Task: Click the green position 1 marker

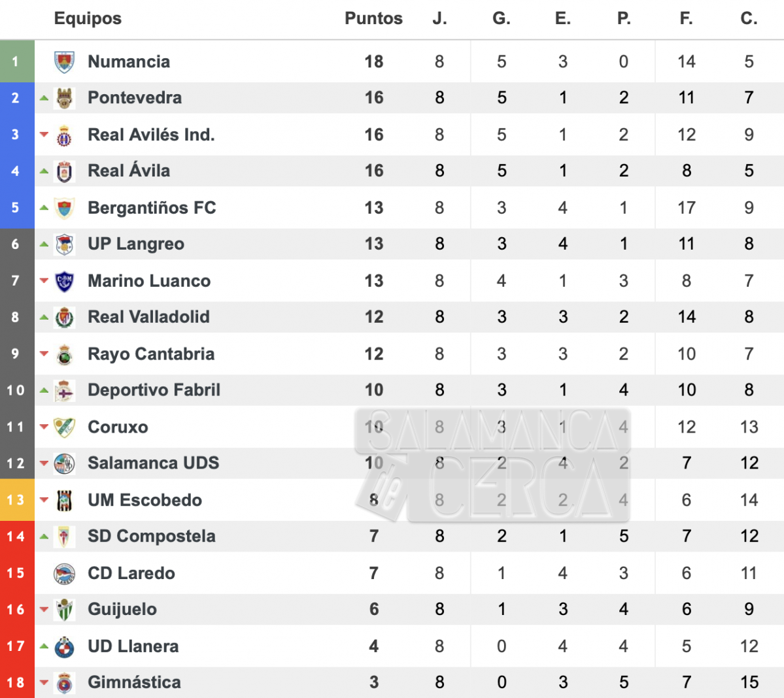Action: click(17, 61)
